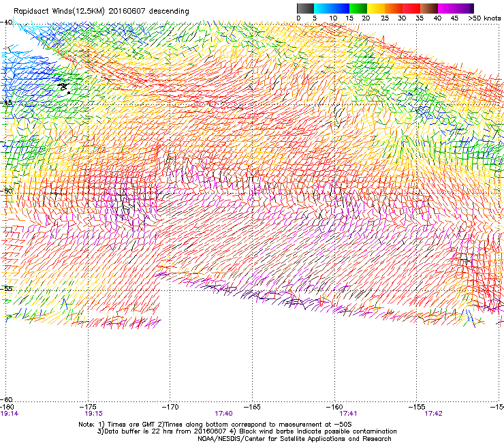Click the '-165' longitude axis label
The image size is (504, 443).
click(252, 407)
